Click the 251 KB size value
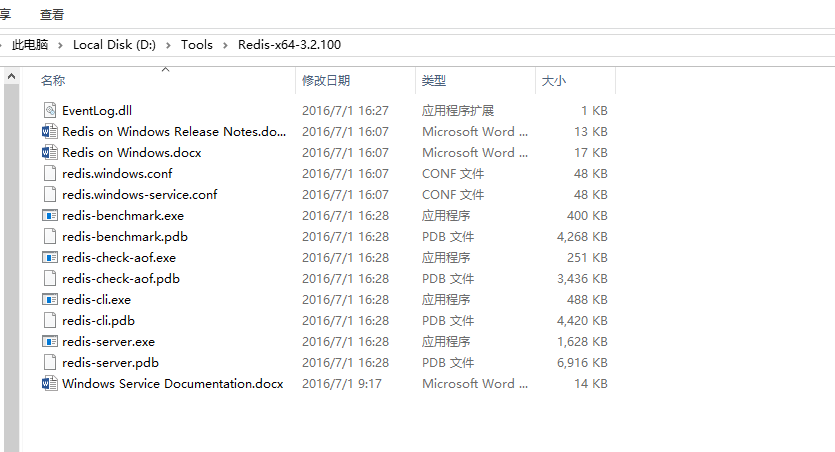Viewport: 835px width, 452px height. pos(587,258)
